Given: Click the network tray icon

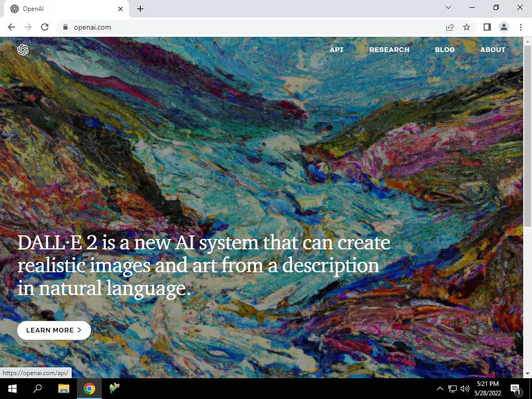Looking at the screenshot, I should 453,389.
